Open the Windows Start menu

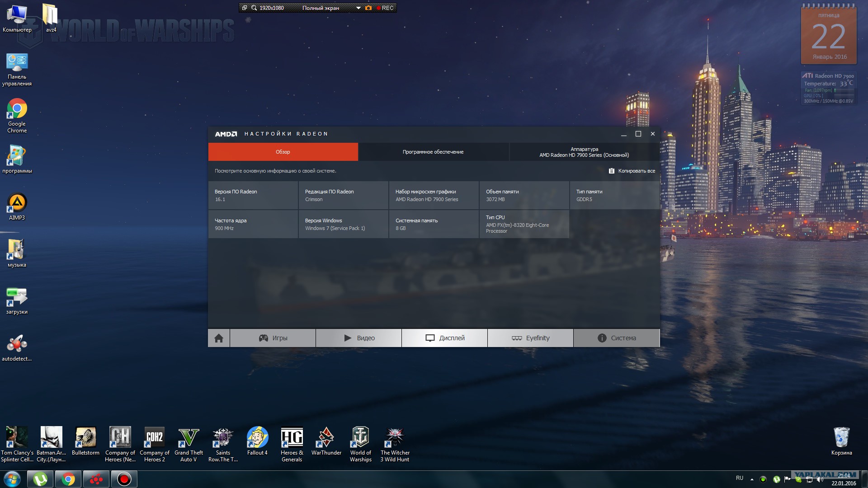(12, 479)
